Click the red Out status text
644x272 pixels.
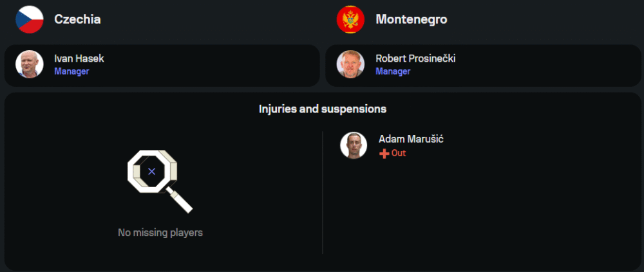(399, 154)
